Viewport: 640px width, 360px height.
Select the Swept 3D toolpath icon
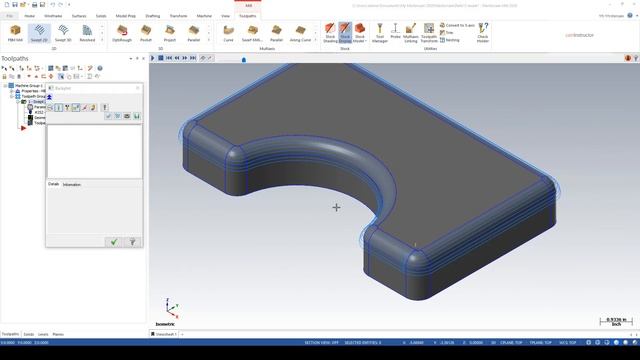pos(63,33)
